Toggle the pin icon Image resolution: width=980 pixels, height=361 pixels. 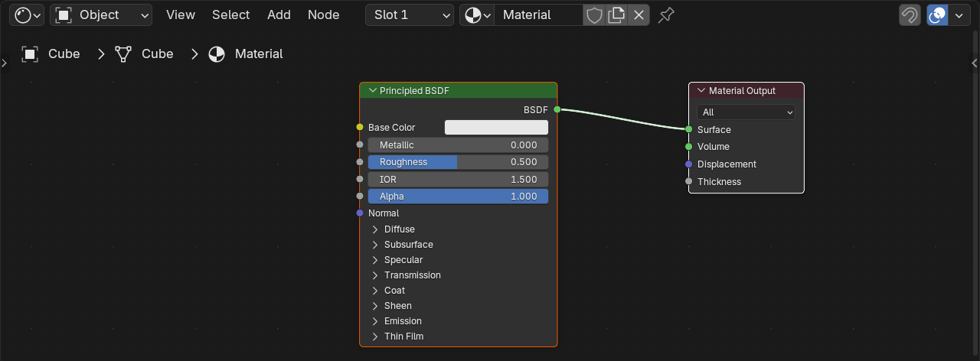666,15
